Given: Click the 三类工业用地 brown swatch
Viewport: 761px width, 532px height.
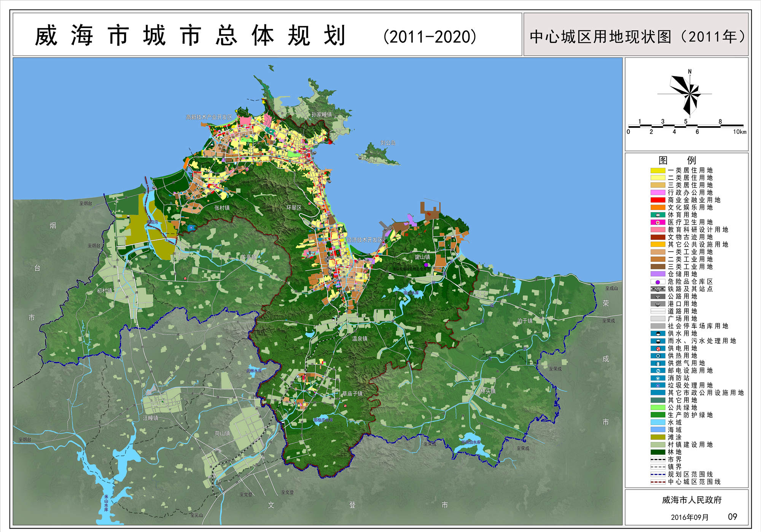Looking at the screenshot, I should [658, 267].
